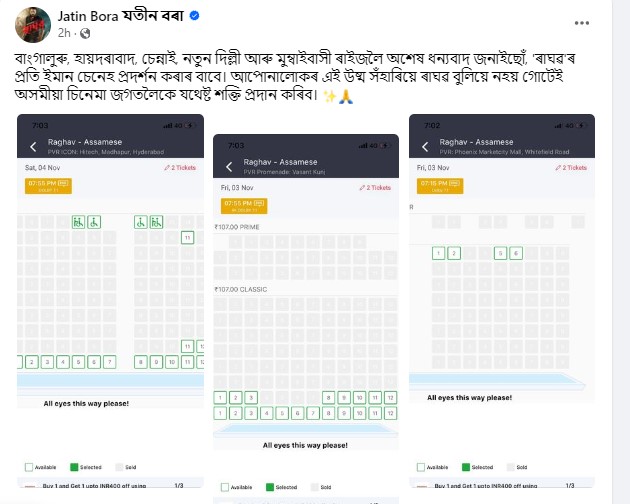Select 07:55 PM showtime on Sat 04 Nov

(48, 186)
